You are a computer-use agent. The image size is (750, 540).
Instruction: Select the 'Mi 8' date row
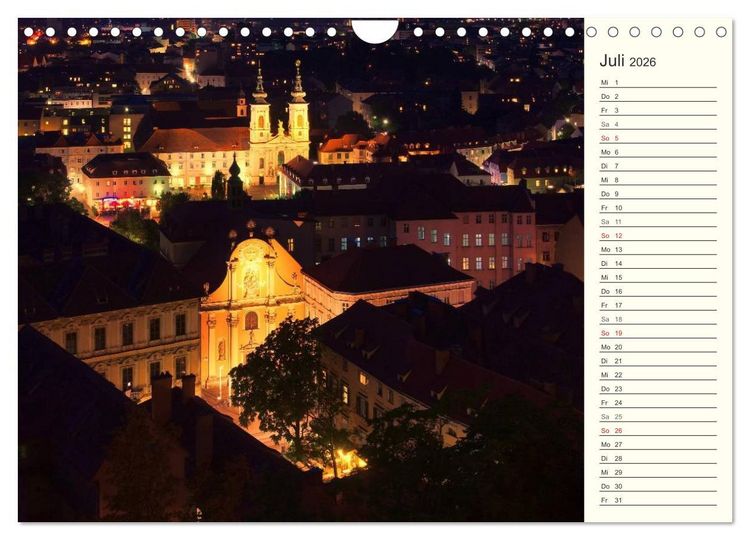tap(658, 180)
